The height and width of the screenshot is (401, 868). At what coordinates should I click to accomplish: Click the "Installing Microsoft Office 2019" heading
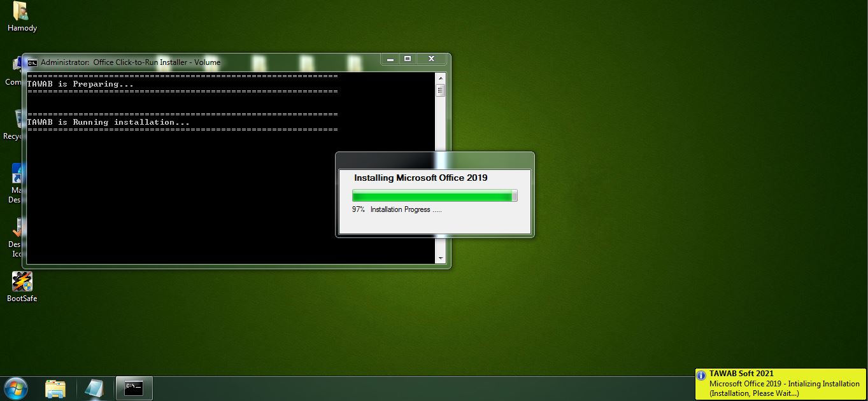pos(421,178)
